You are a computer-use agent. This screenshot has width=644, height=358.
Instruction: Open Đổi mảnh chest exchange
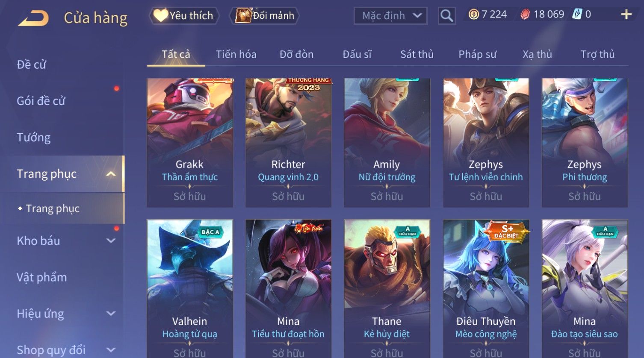265,16
